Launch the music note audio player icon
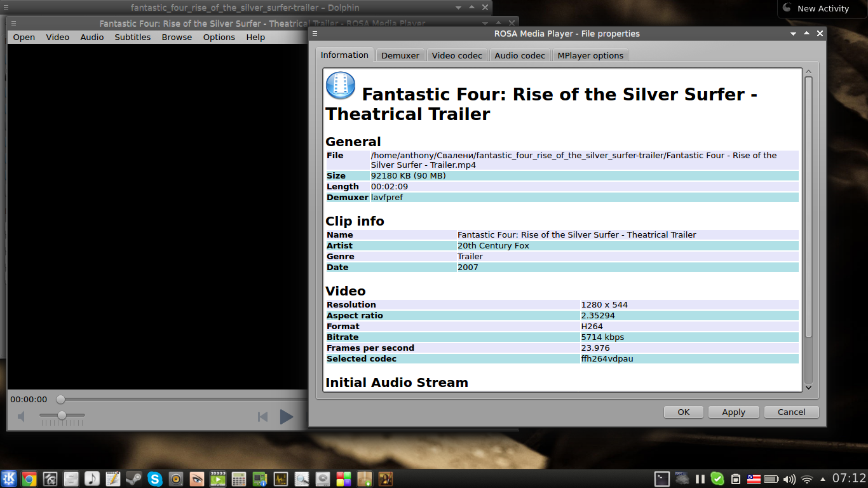 [92, 478]
